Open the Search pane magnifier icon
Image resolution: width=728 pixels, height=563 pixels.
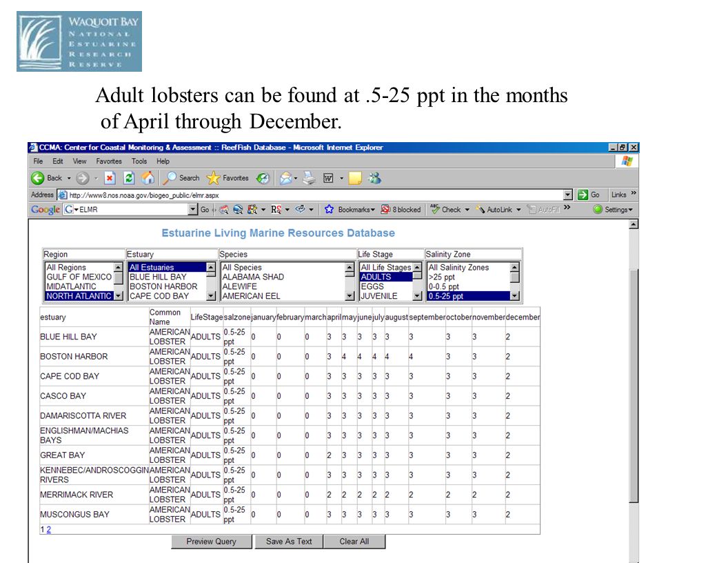tap(170, 178)
